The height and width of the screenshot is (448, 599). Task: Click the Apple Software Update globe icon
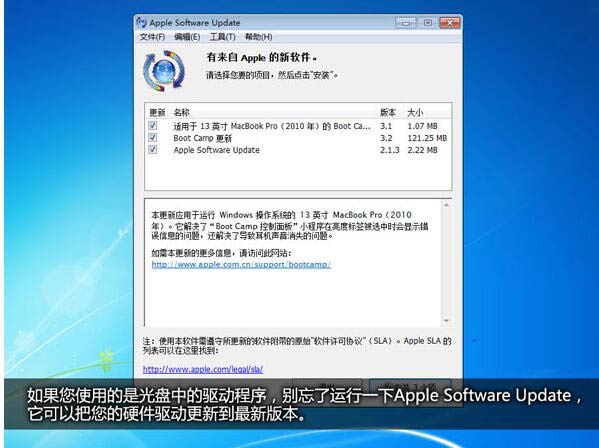click(x=164, y=71)
